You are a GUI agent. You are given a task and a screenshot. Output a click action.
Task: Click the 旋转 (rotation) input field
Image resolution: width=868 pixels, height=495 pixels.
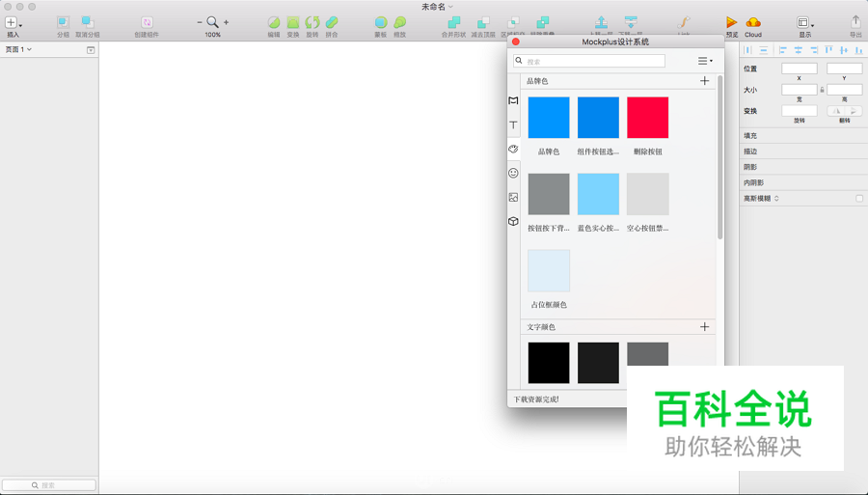point(800,111)
